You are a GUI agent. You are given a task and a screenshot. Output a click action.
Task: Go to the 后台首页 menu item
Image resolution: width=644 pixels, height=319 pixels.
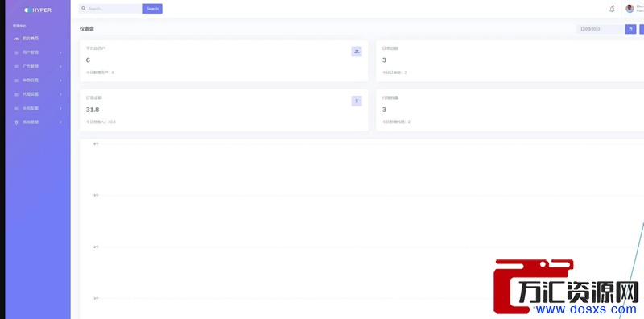tap(38, 38)
